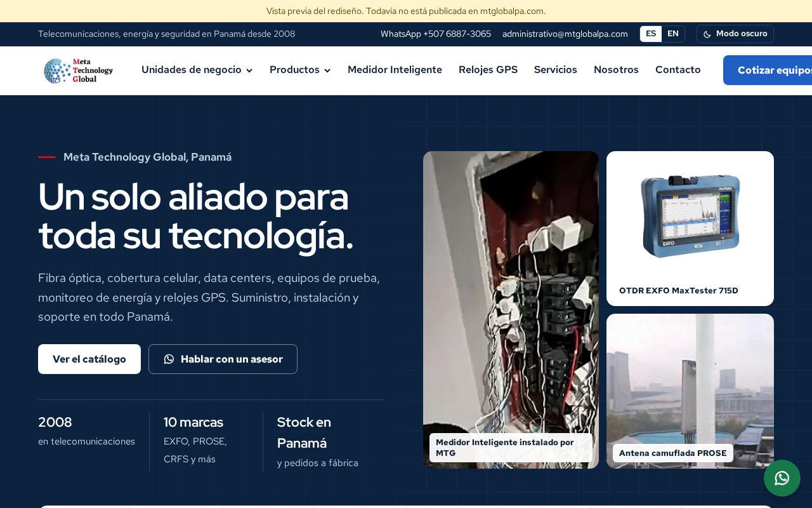Click 'EXFO, PROSE, CRFS y más' text

pyautogui.click(x=195, y=450)
